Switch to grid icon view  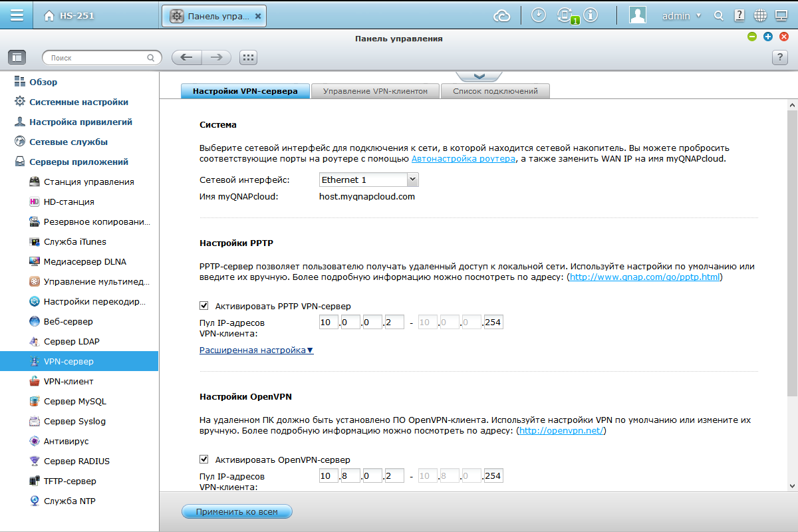pyautogui.click(x=248, y=58)
